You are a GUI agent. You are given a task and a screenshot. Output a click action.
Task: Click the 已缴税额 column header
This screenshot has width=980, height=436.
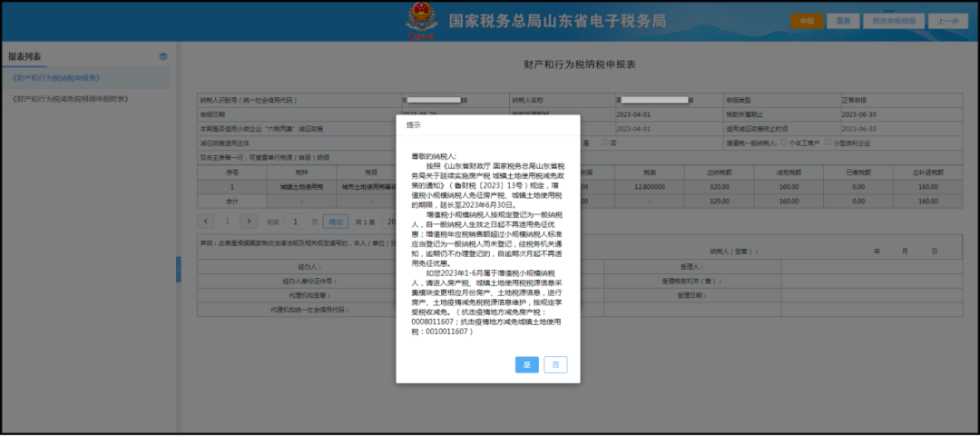[x=857, y=172]
